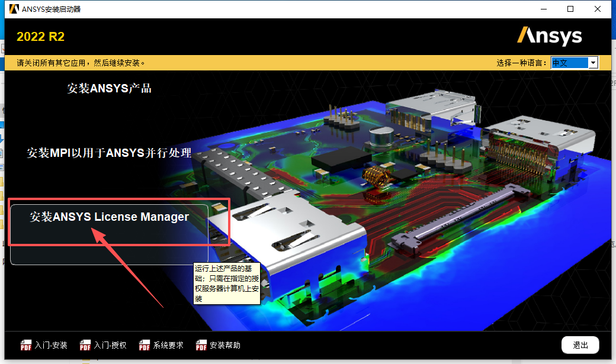Click the Ansys logo in the top right

click(550, 36)
